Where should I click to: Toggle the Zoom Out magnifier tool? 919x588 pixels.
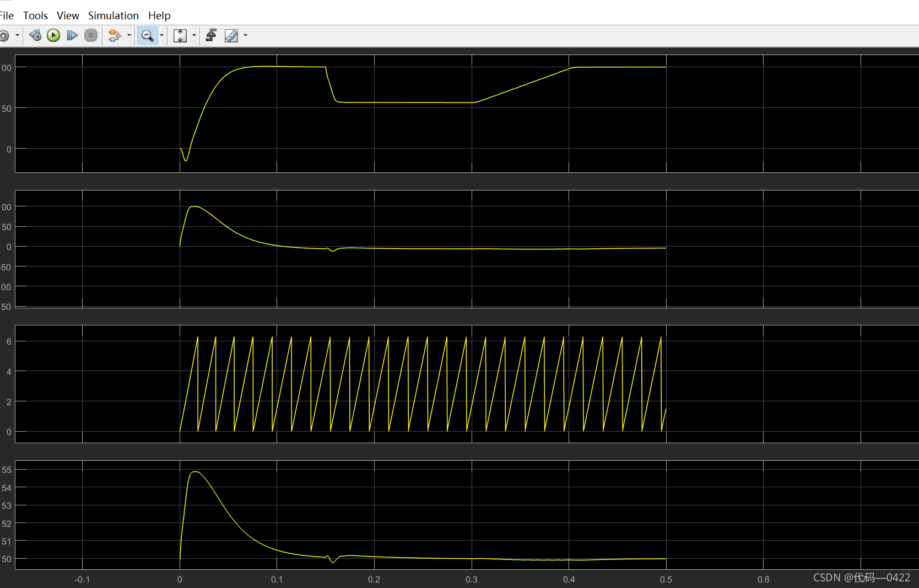coord(147,36)
